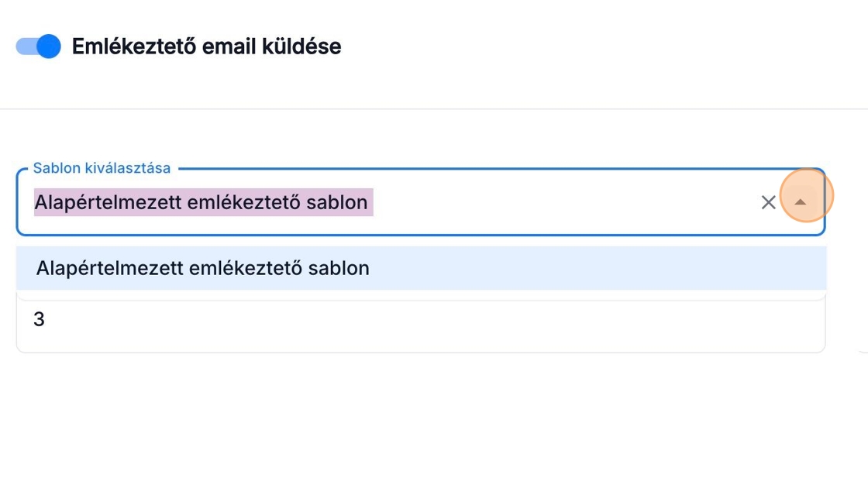Click the Emlékeztető email küldése label
This screenshot has width=868, height=485.
click(206, 46)
